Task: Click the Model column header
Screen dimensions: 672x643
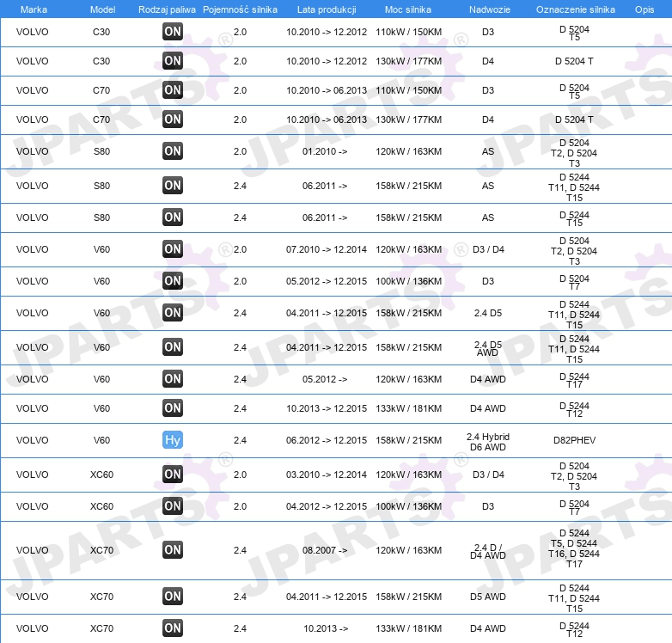Action: tap(102, 9)
